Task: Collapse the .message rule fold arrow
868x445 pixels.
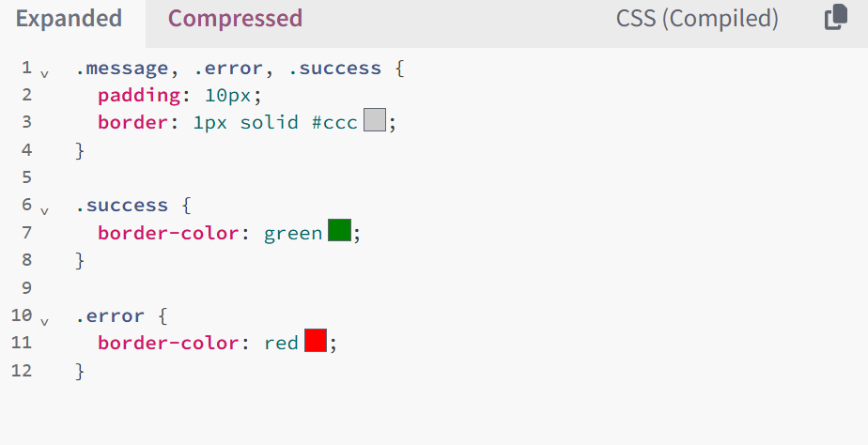Action: pos(45,73)
